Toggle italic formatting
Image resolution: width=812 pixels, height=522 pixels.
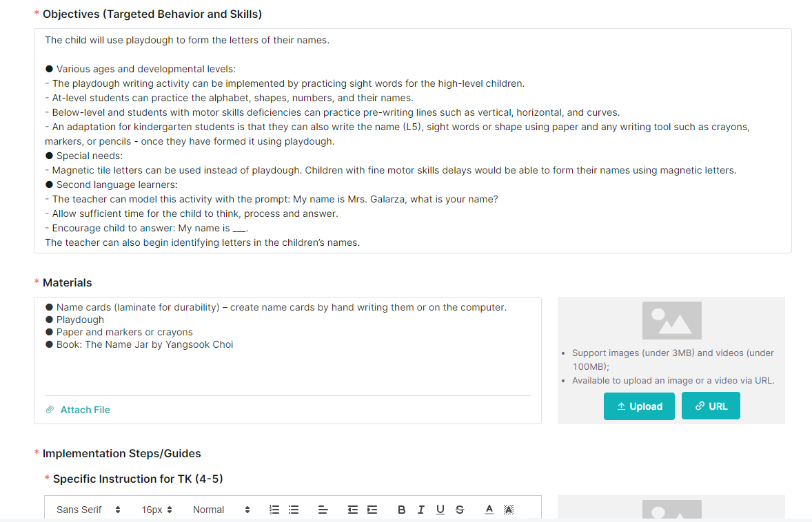pyautogui.click(x=421, y=510)
